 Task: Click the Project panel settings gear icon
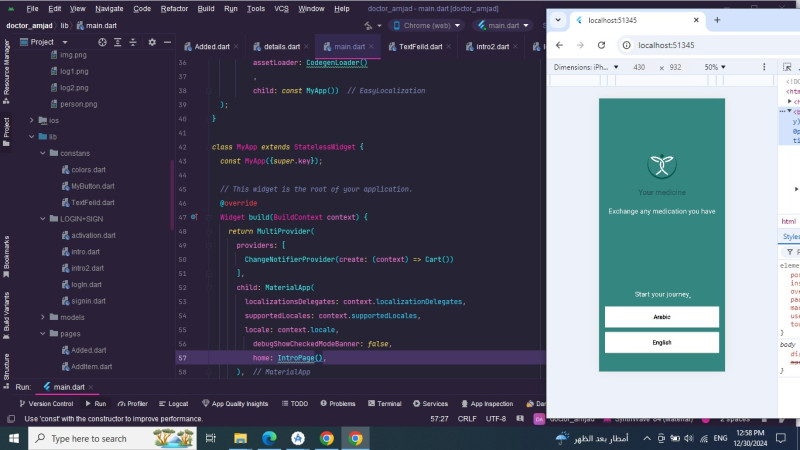[x=152, y=42]
